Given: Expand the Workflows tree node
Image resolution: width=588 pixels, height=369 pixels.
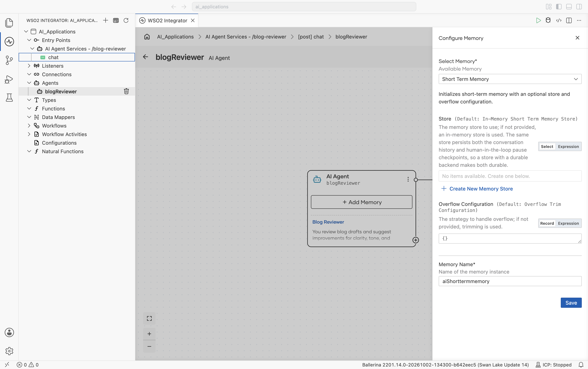Looking at the screenshot, I should pos(29,126).
